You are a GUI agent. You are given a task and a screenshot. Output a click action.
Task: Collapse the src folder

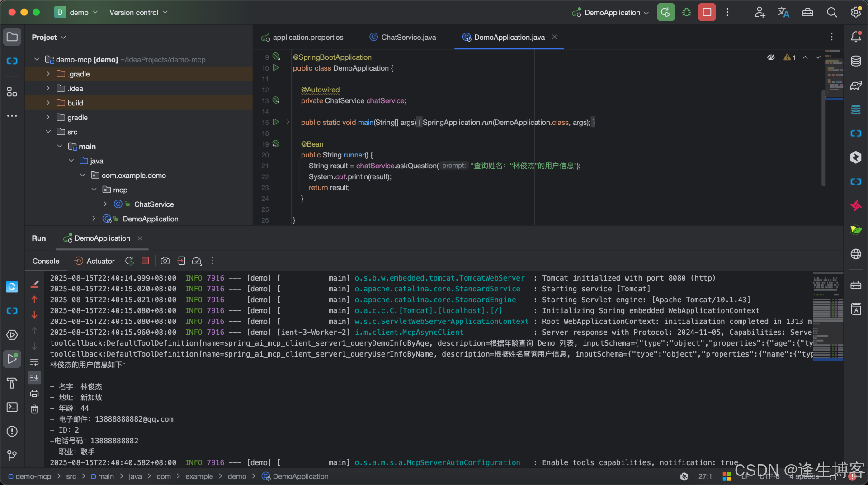(48, 132)
